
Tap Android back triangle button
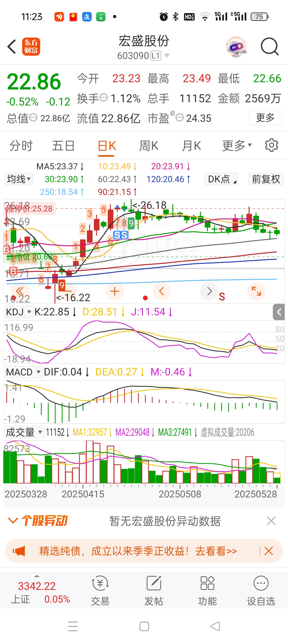(x=215, y=626)
